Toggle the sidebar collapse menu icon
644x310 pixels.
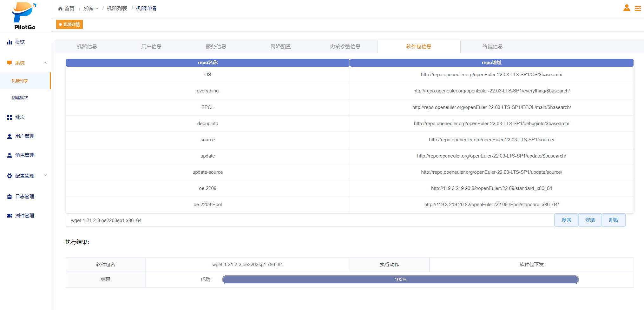(x=638, y=8)
